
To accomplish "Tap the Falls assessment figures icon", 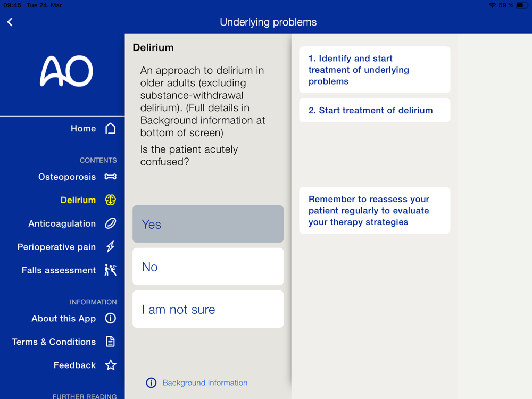I will 110,270.
